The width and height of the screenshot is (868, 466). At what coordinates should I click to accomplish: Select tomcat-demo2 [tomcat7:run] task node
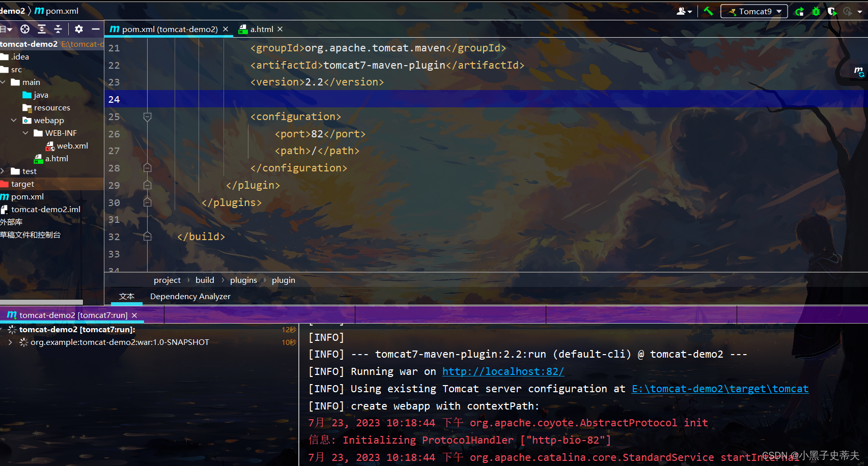click(x=77, y=329)
